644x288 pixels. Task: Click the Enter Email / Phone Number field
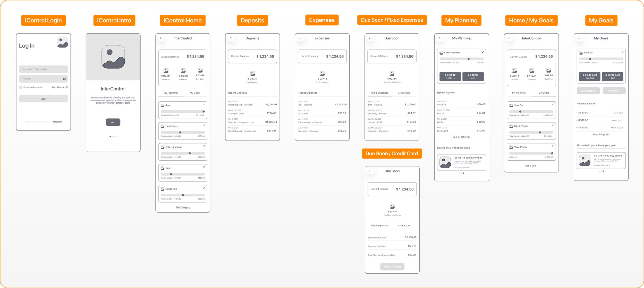tap(43, 69)
